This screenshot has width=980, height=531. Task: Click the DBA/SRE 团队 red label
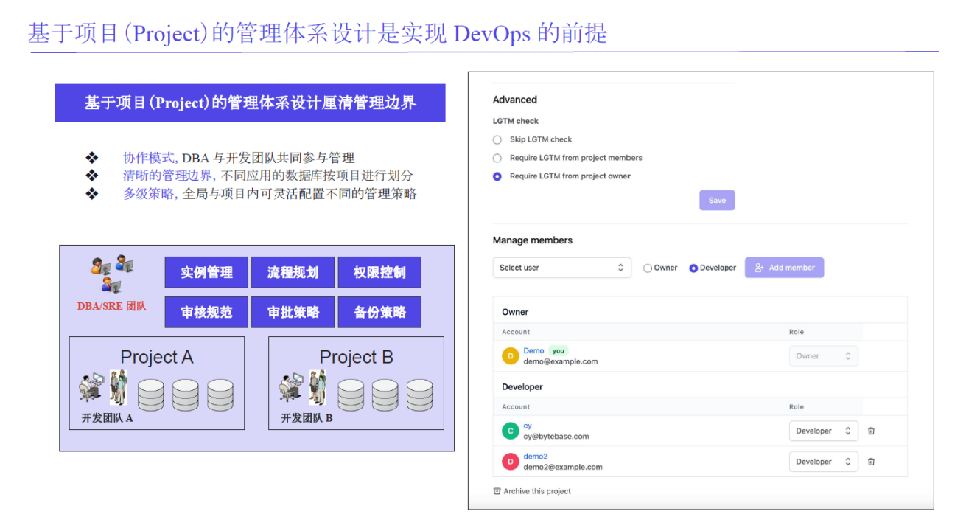click(112, 305)
